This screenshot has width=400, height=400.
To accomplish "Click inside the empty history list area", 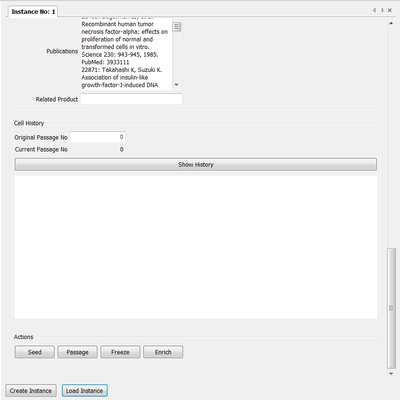I will tap(196, 247).
